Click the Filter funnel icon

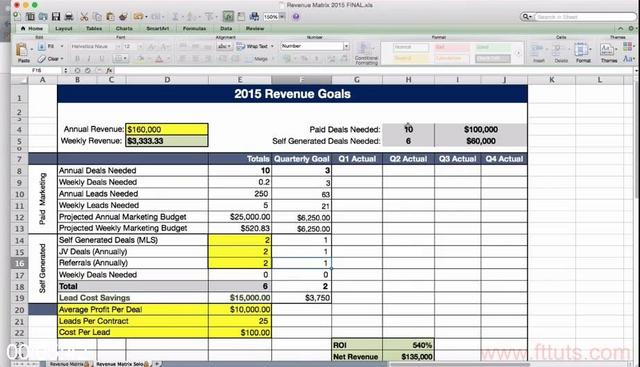(x=209, y=17)
